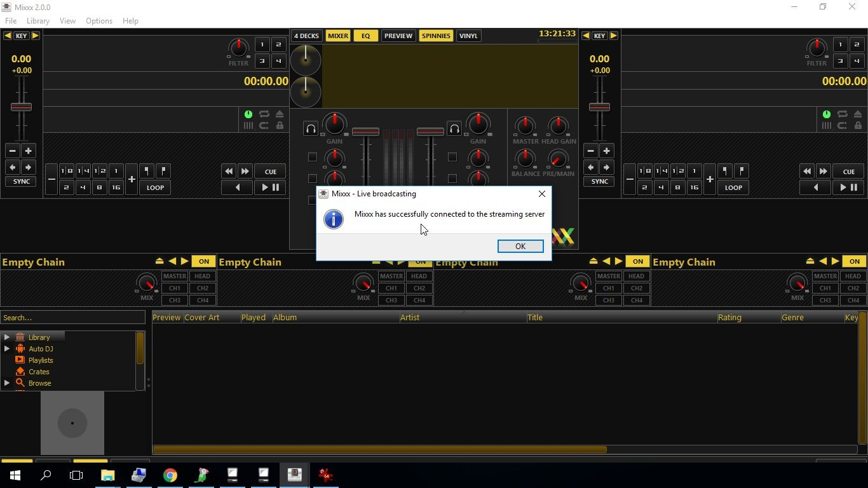Toggle first effect chain ON button
This screenshot has width=868, height=488.
pos(204,261)
